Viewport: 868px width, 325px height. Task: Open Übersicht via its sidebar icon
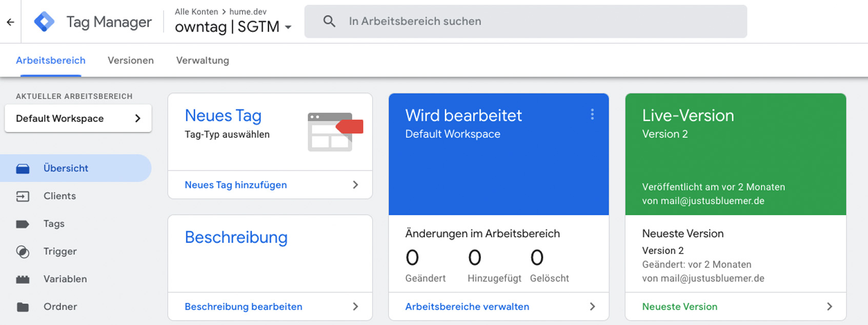23,169
